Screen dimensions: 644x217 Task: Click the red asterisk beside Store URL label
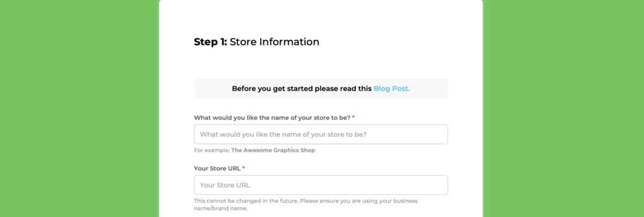point(244,168)
